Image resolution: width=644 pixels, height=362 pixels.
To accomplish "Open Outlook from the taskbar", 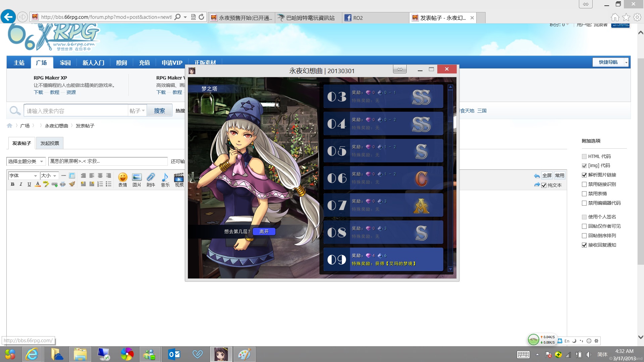I will pos(174,354).
